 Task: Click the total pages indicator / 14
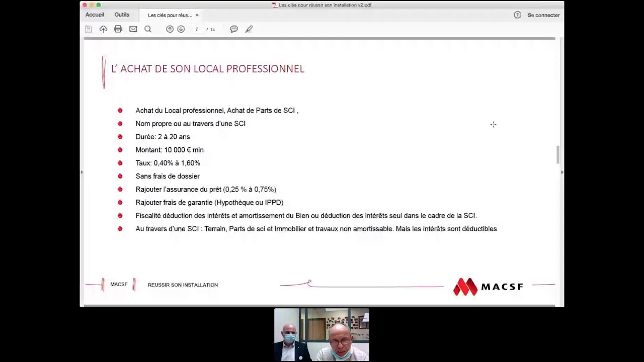211,30
